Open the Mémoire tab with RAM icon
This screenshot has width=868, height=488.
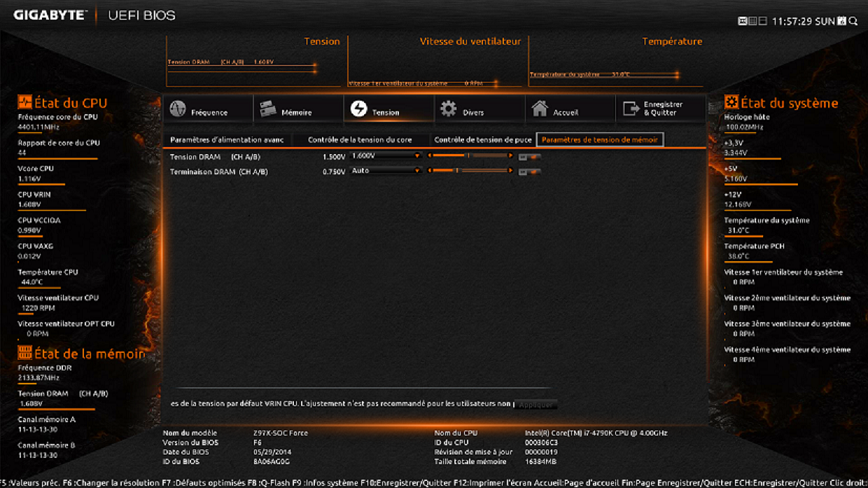[x=298, y=108]
